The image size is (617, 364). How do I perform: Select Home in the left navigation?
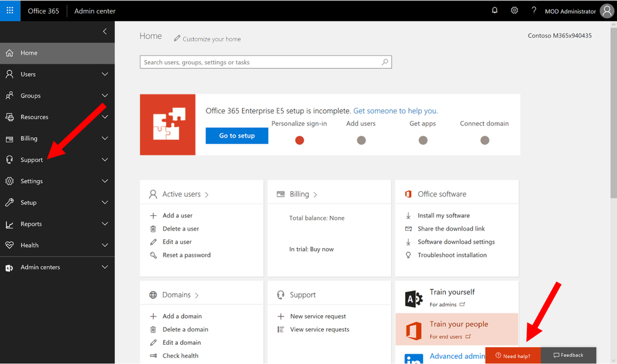[x=57, y=53]
